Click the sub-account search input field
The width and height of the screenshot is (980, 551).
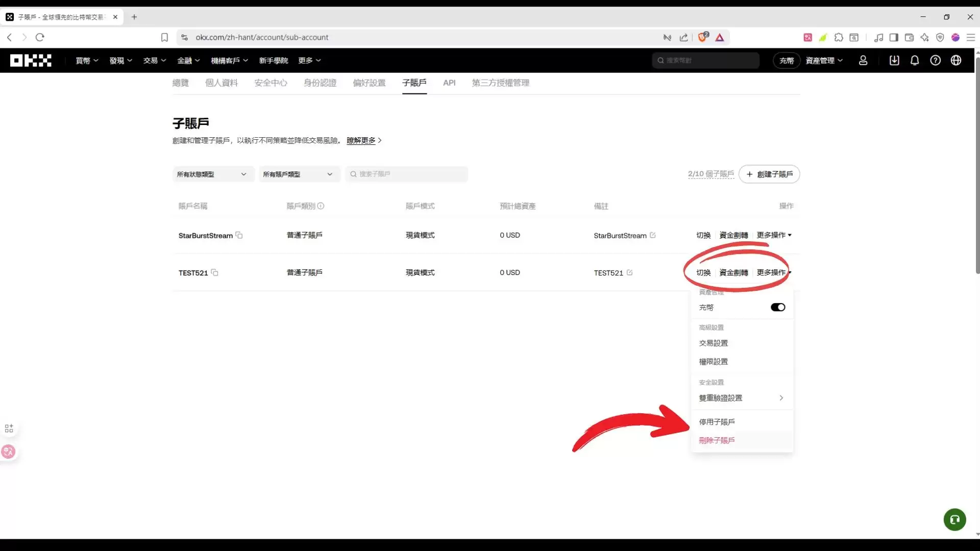[406, 174]
